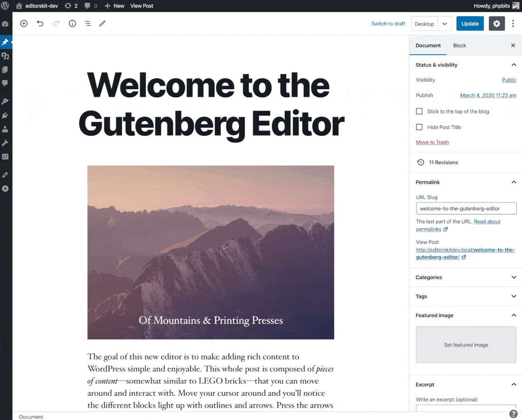Click the pencil tools icon in toolbar
The height and width of the screenshot is (420, 522).
103,23
